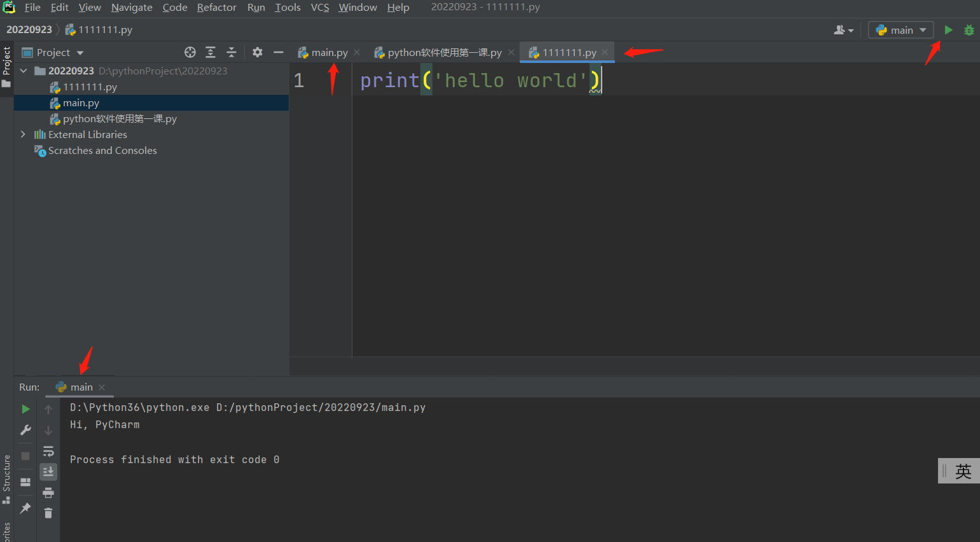The image size is (980, 542).
Task: Expand External Libraries node
Action: (x=24, y=134)
